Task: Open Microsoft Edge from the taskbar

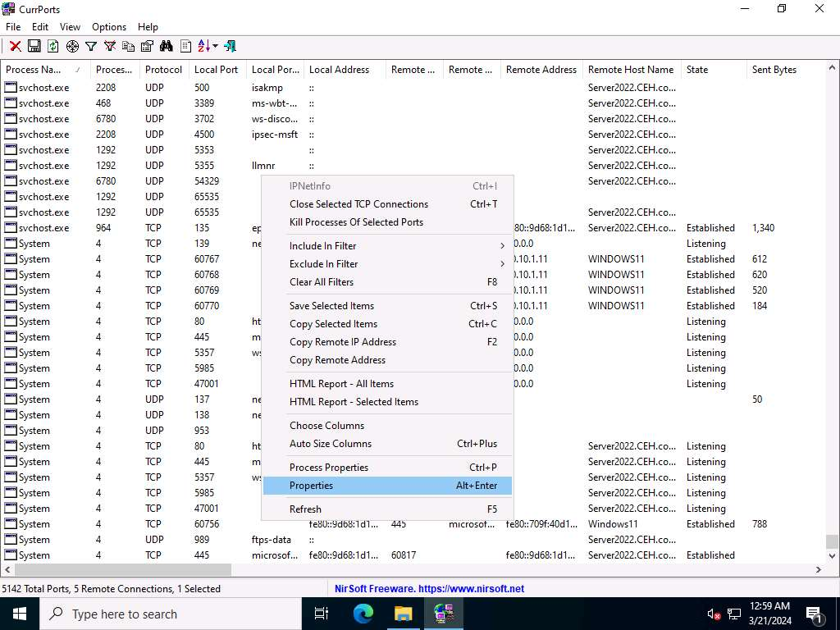Action: [x=363, y=614]
